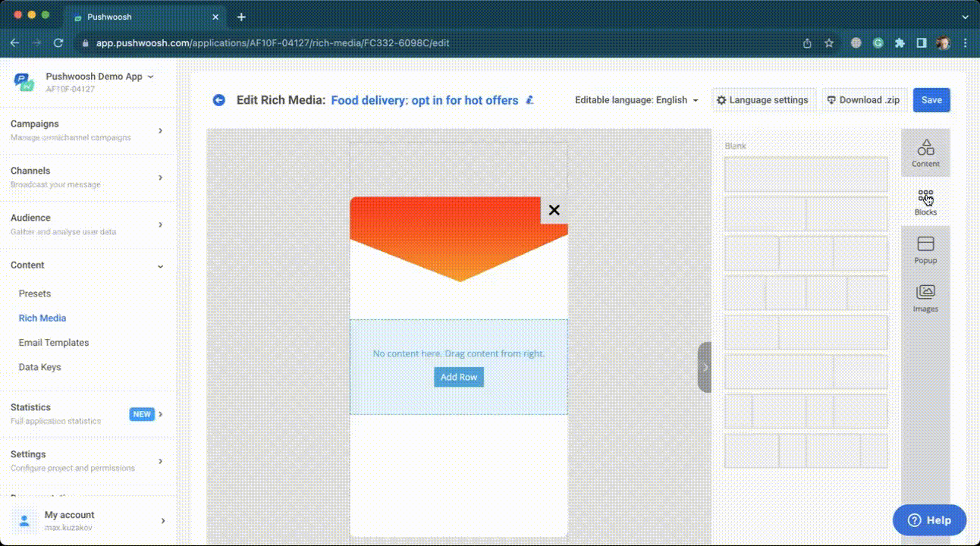
Task: Click the edit pencil beside the title
Action: [530, 100]
